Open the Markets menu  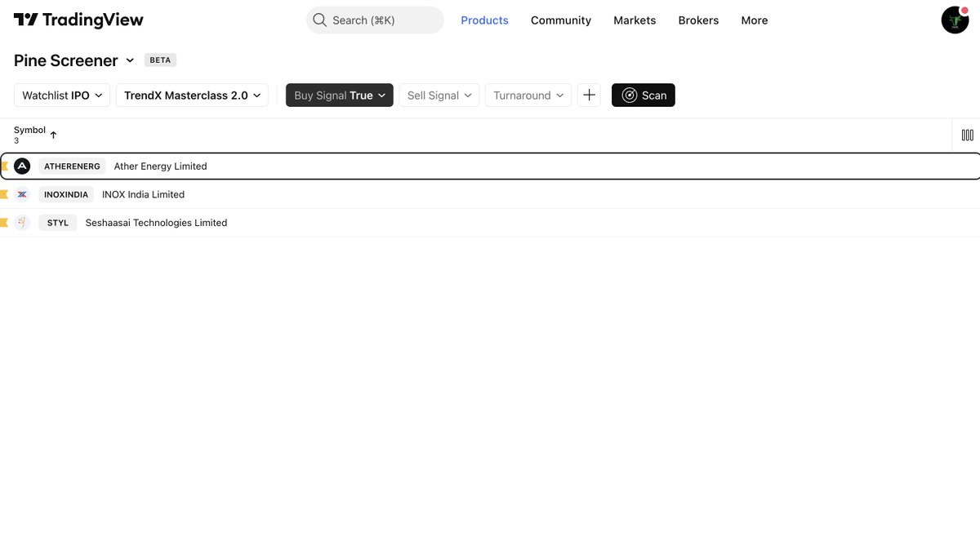[x=635, y=20]
